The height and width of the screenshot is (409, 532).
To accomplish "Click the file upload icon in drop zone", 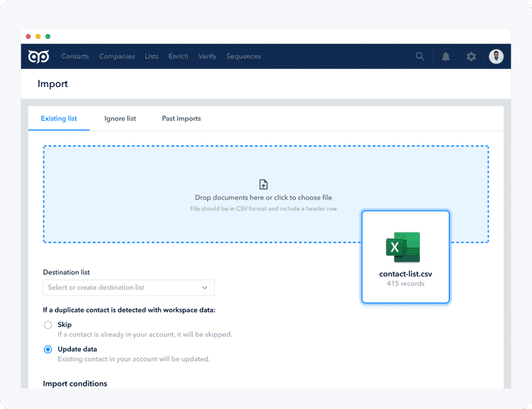I will click(x=263, y=184).
